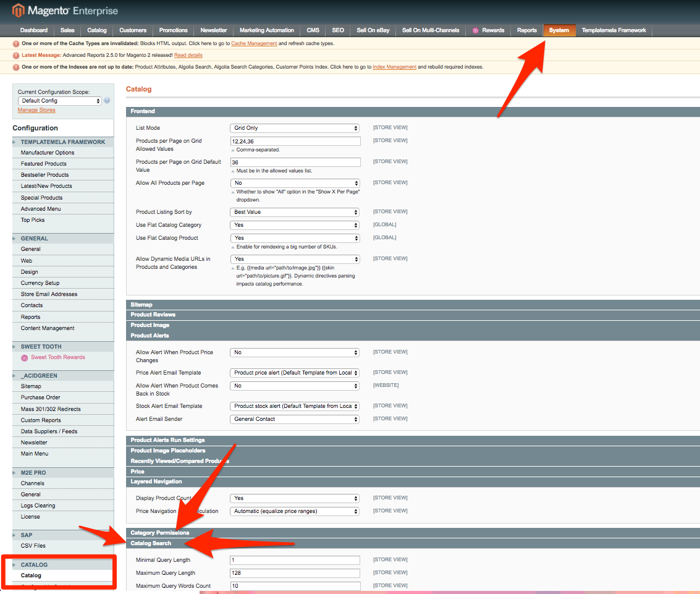Follow the Cache Management link
The height and width of the screenshot is (594, 700).
pos(254,44)
